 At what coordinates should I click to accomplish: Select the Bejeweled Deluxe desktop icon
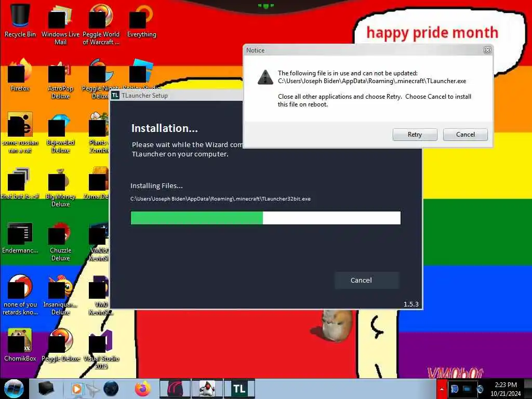coord(60,134)
